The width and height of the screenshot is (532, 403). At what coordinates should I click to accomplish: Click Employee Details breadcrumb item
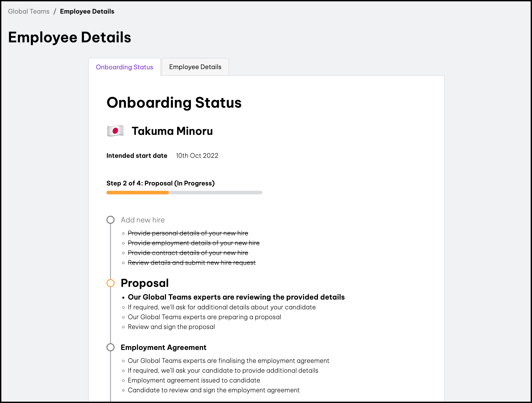point(87,11)
